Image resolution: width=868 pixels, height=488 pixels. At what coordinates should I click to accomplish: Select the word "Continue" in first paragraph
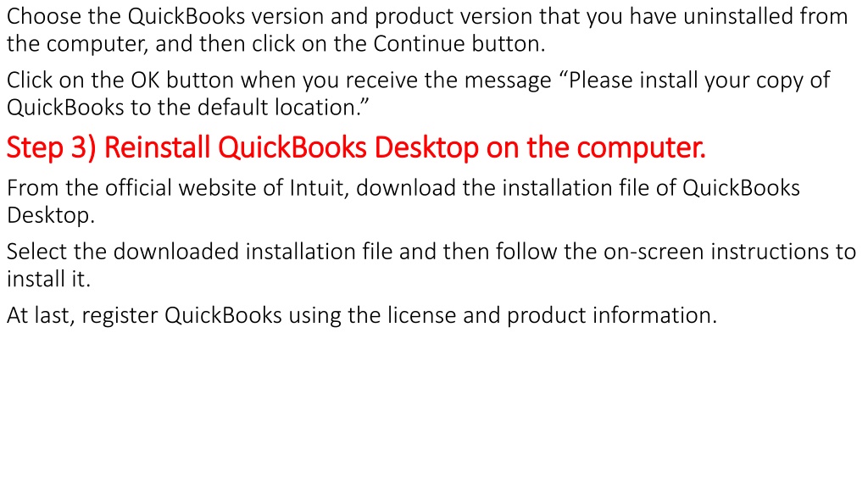tap(419, 44)
